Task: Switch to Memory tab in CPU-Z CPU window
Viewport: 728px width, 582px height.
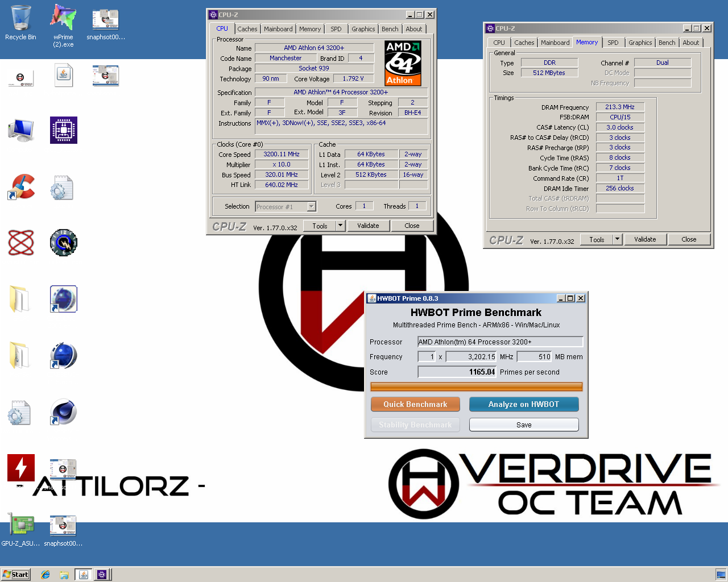Action: tap(310, 29)
